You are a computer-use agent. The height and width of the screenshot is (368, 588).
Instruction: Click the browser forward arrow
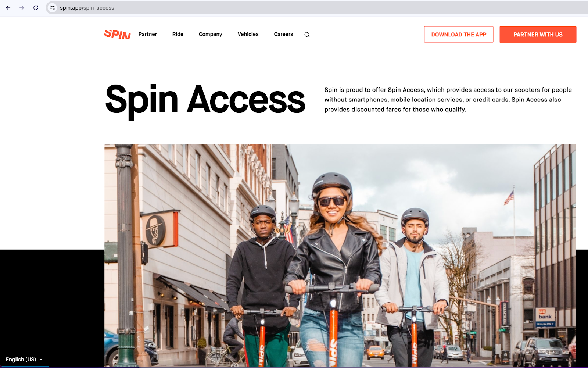pyautogui.click(x=22, y=8)
